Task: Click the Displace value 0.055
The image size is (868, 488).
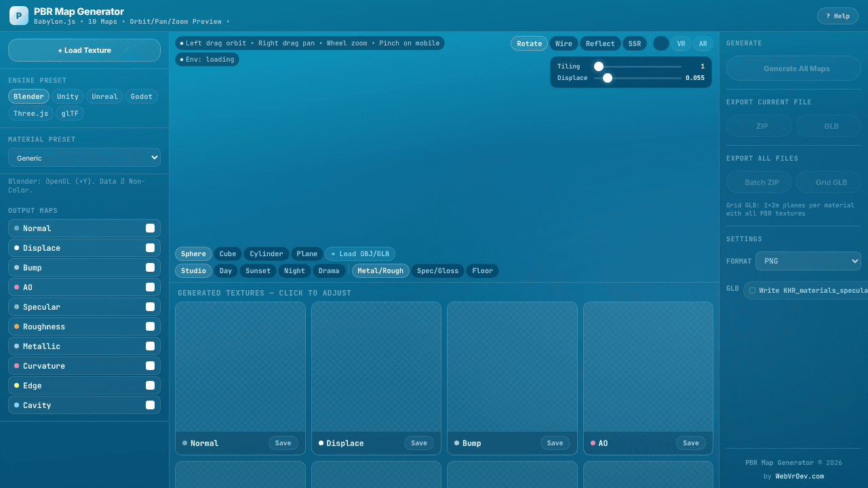Action: tap(695, 78)
